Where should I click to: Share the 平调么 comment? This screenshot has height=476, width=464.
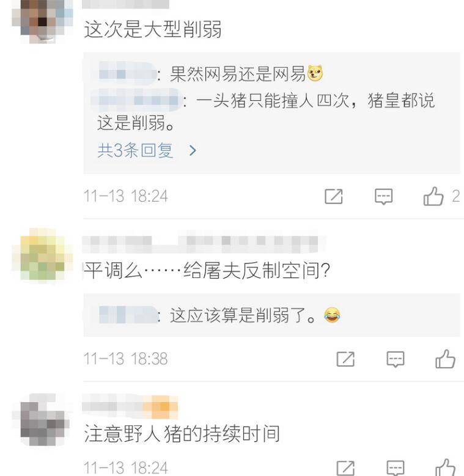(345, 359)
